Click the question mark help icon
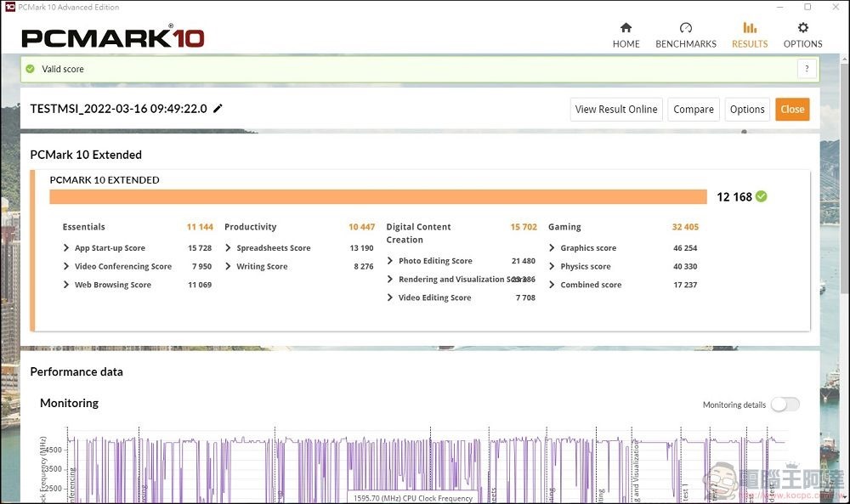Screen dimensions: 850x504 (807, 70)
